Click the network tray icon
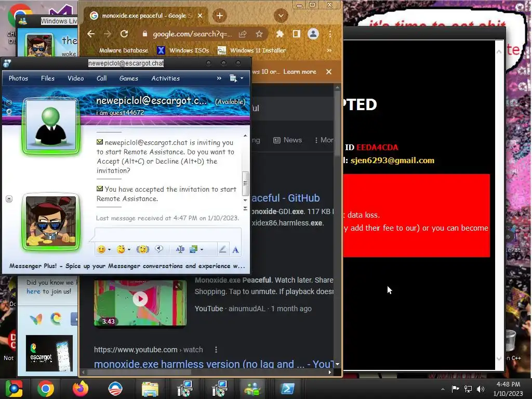 468,389
